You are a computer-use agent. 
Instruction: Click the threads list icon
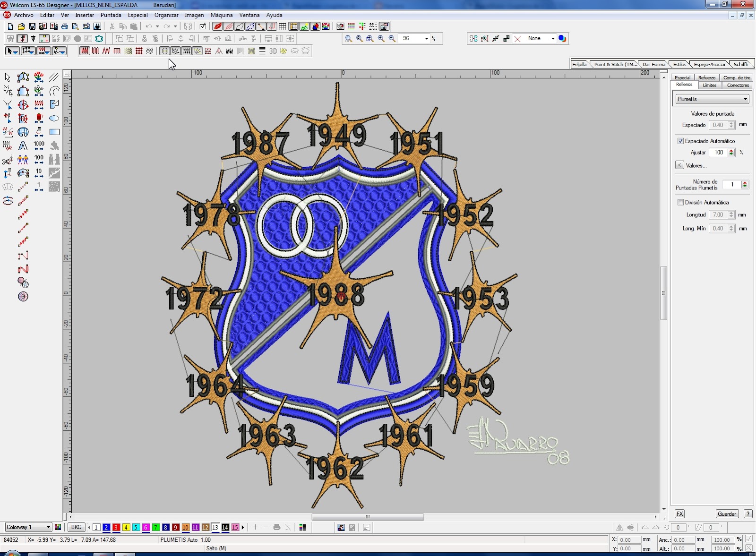coord(303,527)
